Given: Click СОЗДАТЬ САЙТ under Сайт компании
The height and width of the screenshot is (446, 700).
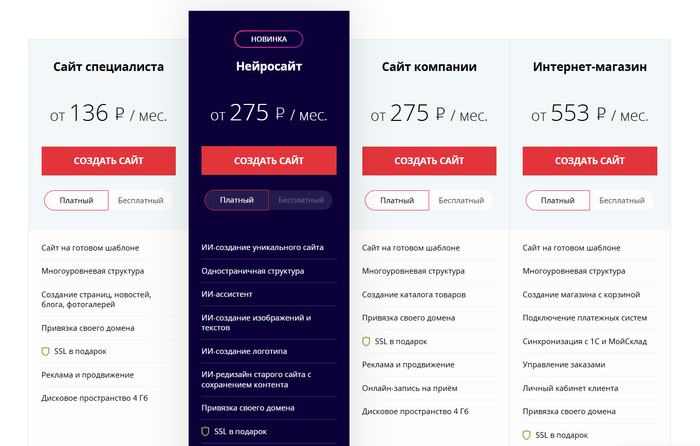Looking at the screenshot, I should (x=429, y=161).
